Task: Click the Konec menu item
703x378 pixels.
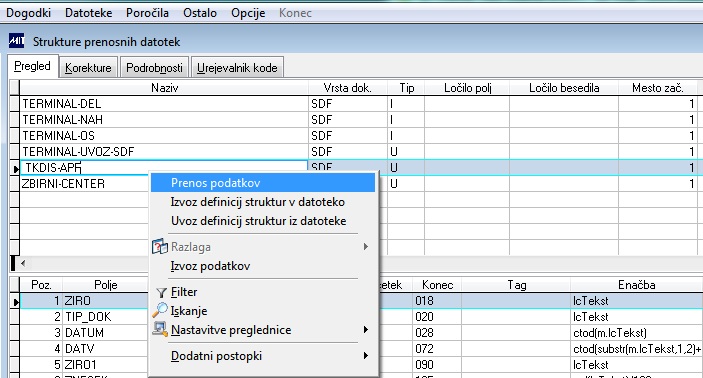Action: click(x=295, y=13)
